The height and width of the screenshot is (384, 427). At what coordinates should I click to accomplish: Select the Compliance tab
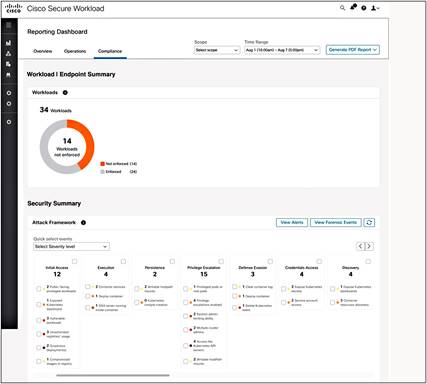(x=110, y=51)
